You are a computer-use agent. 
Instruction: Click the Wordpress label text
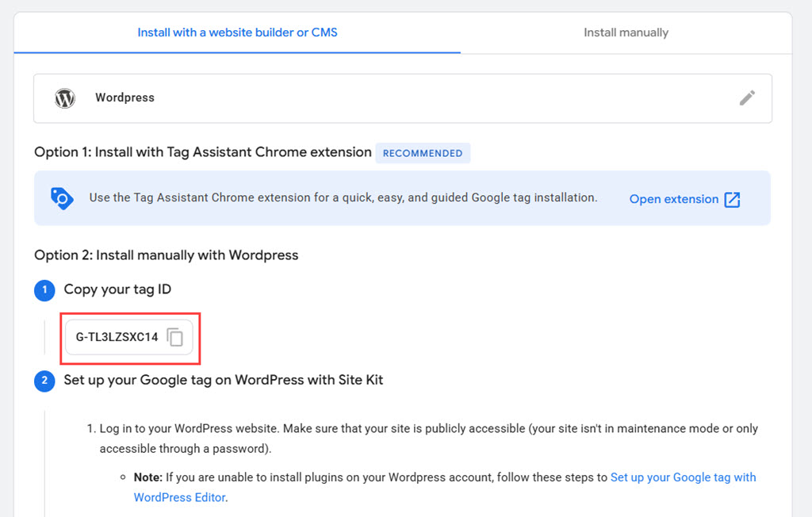(x=124, y=98)
